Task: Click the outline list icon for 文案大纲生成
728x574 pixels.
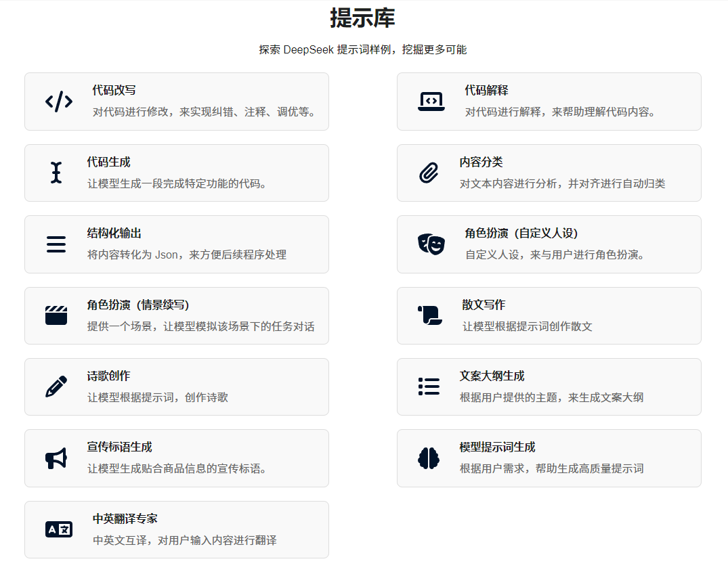Action: click(x=429, y=387)
